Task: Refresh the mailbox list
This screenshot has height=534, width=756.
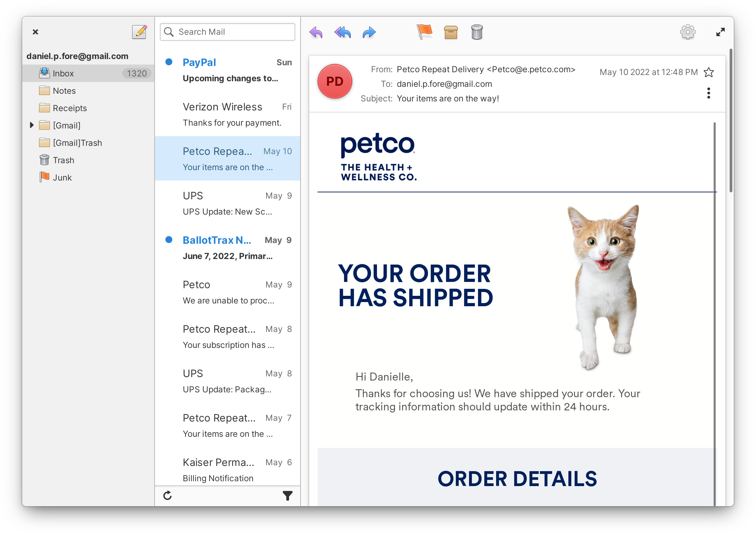Action: (x=167, y=495)
